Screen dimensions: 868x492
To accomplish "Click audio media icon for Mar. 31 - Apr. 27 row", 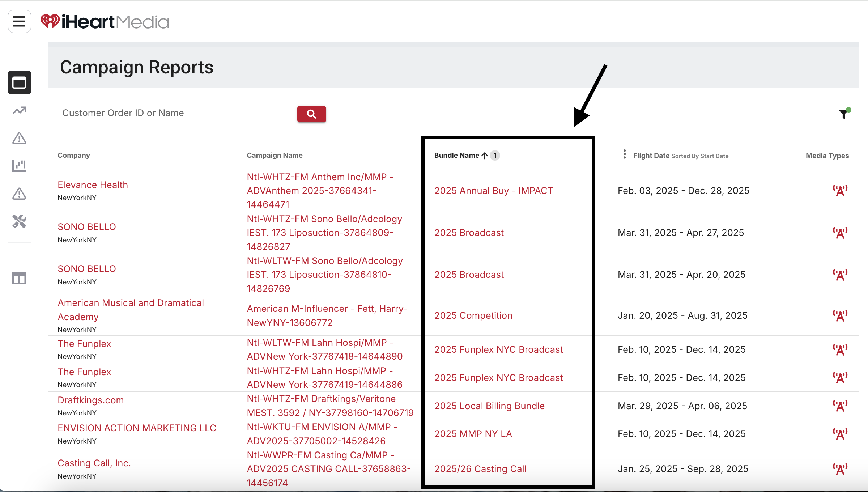I will (840, 233).
